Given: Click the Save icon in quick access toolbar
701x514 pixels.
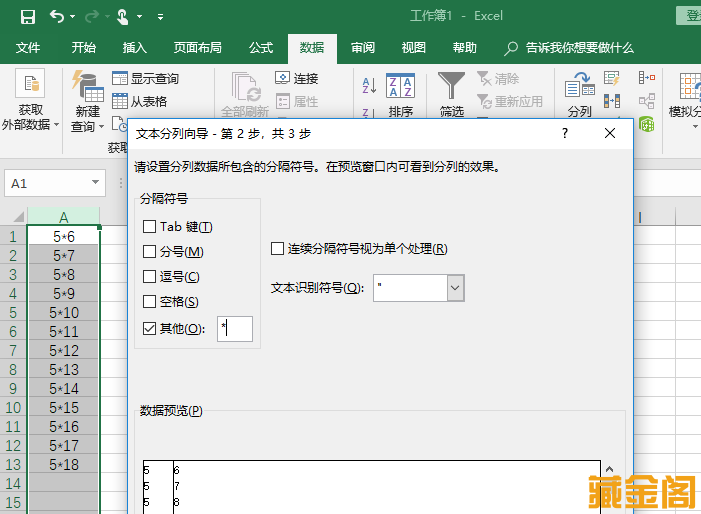Looking at the screenshot, I should click(x=28, y=17).
